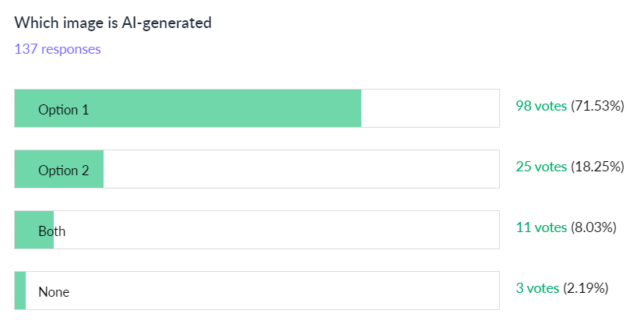Open the 3 votes count
This screenshot has height=331, width=644.
pos(537,288)
